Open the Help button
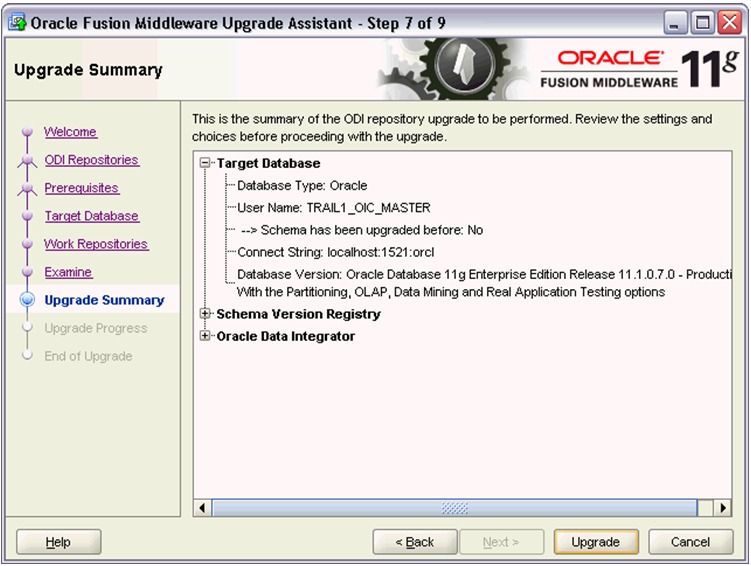Viewport: 751px width, 566px height. (58, 542)
